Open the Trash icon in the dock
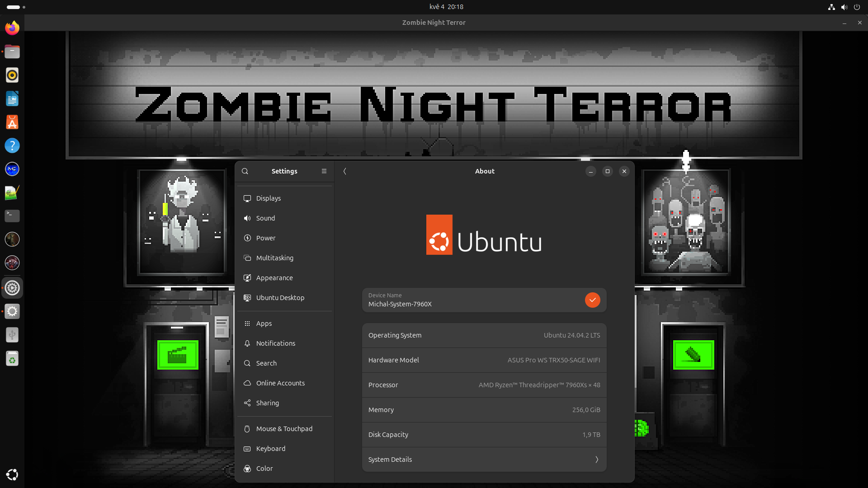Image resolution: width=868 pixels, height=488 pixels. (12, 359)
